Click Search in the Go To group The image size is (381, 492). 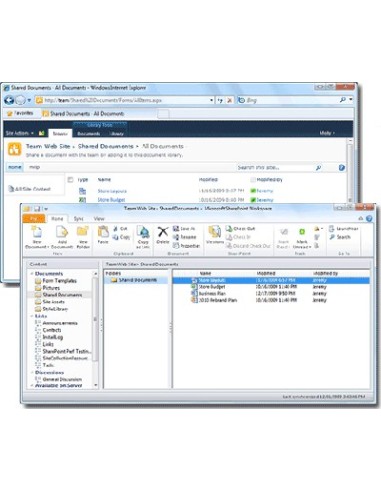[x=340, y=237]
